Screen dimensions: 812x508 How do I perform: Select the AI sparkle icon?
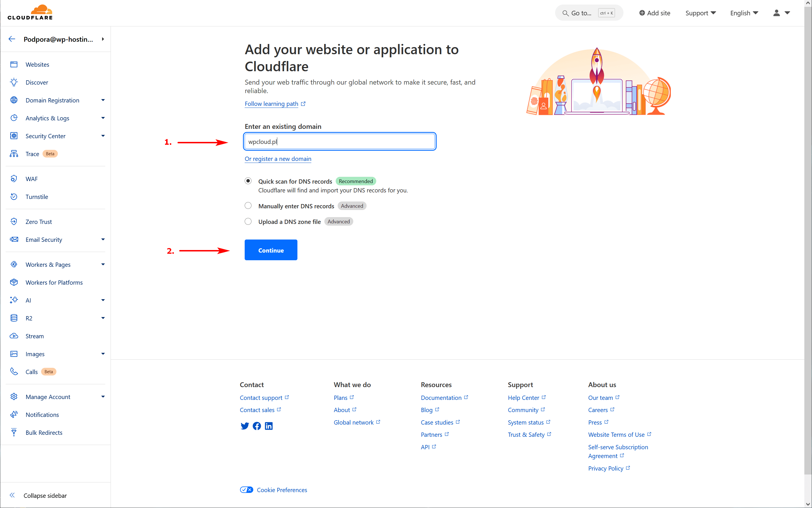[x=14, y=300]
